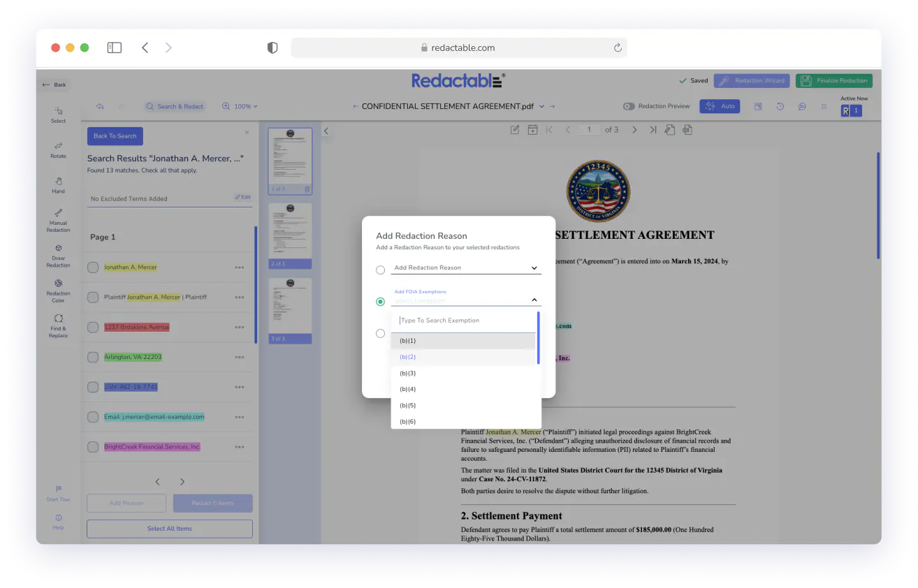Click the browser back chevron

[x=145, y=47]
